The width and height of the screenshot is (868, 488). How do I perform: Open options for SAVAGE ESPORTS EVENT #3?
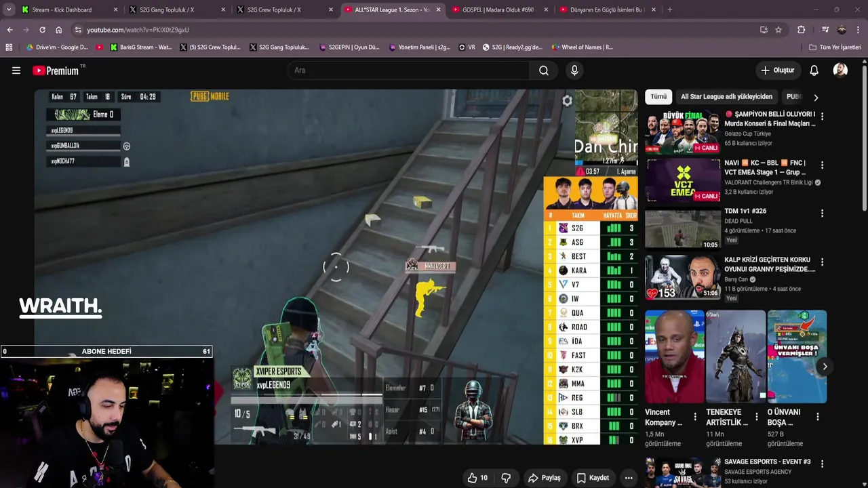[x=822, y=464]
